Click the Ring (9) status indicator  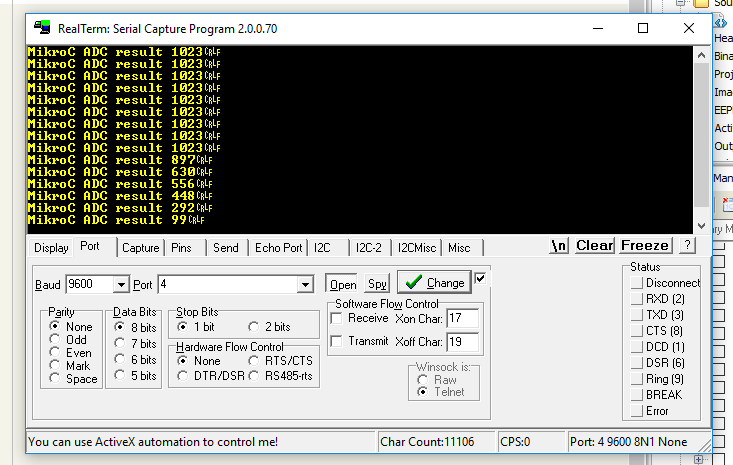click(x=636, y=379)
